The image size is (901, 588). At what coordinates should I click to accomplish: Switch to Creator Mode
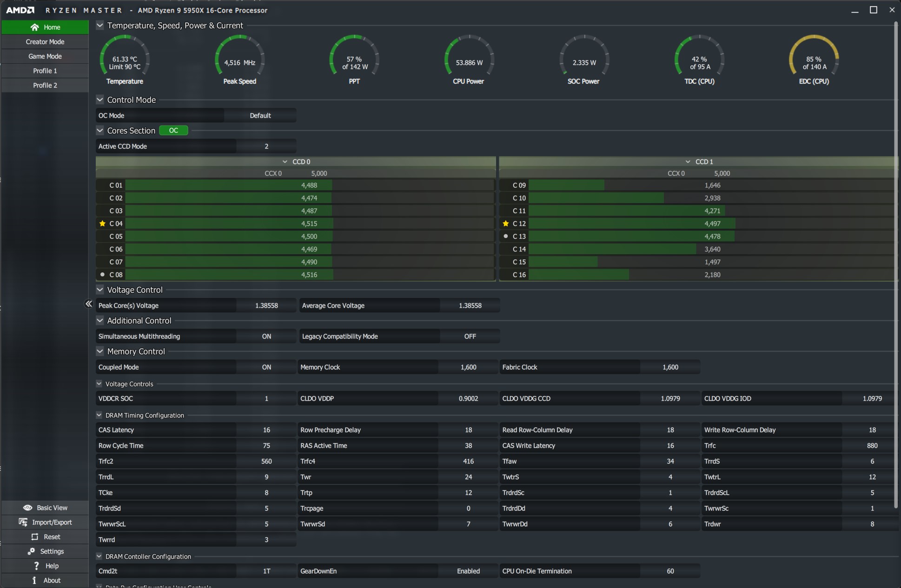point(45,42)
